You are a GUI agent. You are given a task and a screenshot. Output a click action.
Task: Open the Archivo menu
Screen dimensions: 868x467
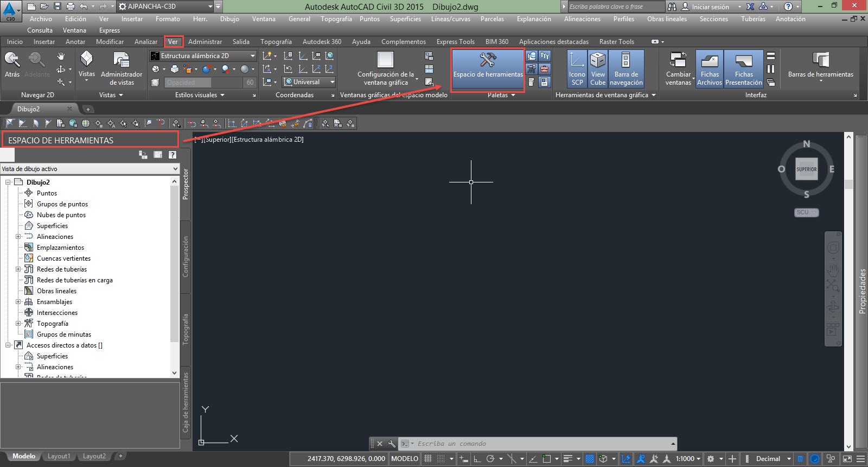point(41,19)
